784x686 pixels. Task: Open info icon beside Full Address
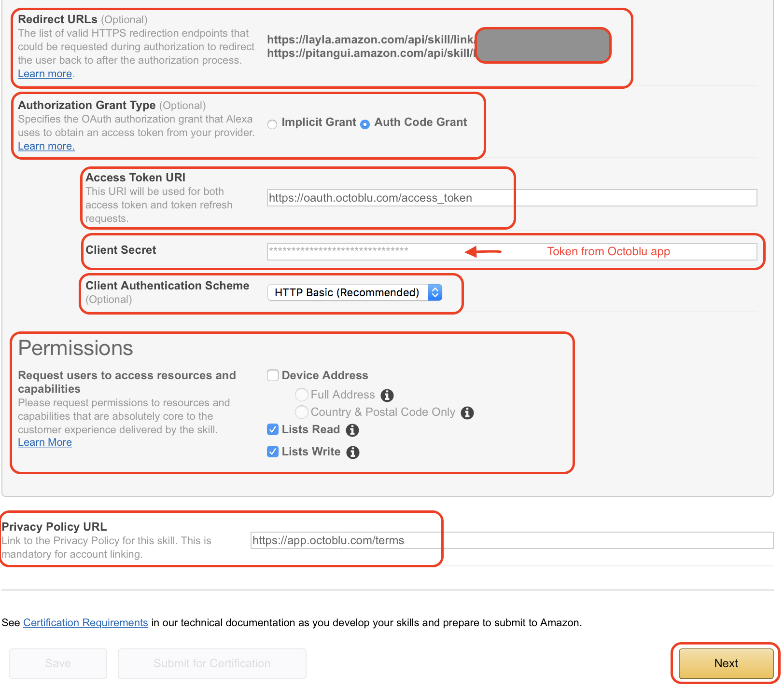click(387, 396)
